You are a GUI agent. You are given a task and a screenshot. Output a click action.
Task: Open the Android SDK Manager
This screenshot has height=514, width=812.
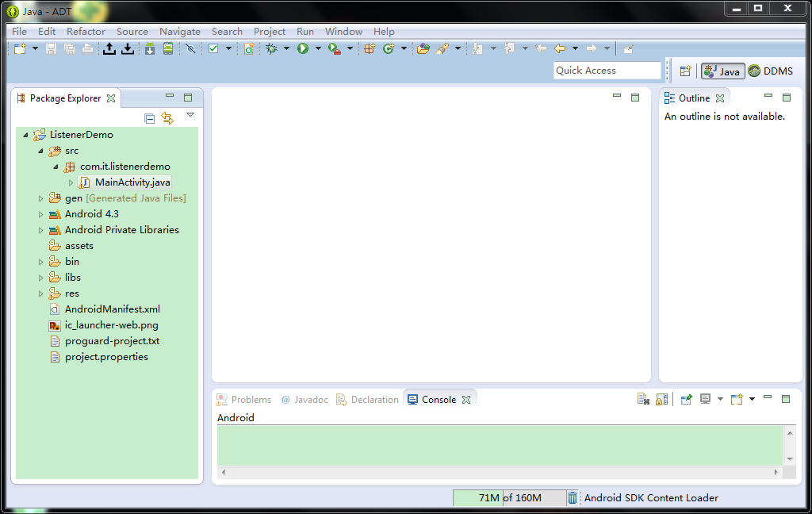[150, 48]
